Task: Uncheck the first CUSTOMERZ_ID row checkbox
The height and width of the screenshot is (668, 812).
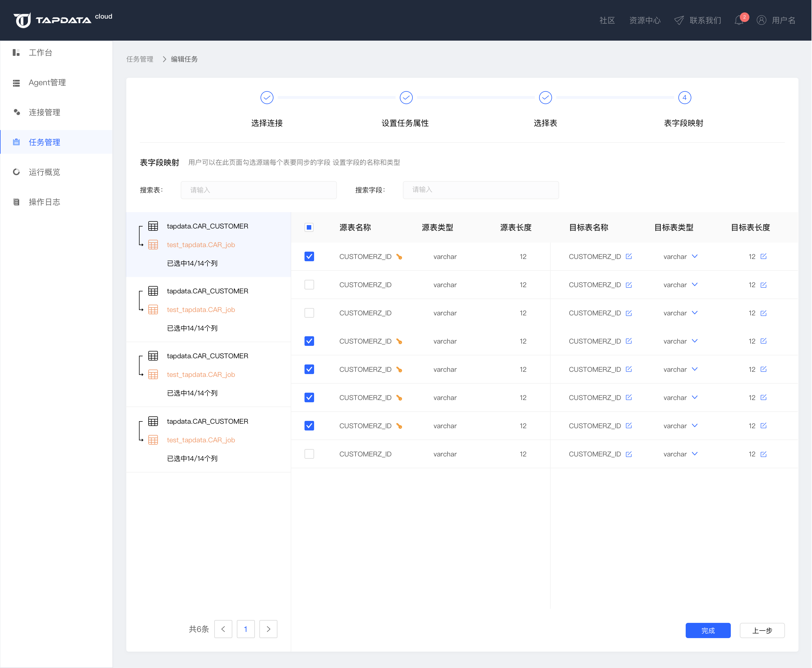Action: 309,256
